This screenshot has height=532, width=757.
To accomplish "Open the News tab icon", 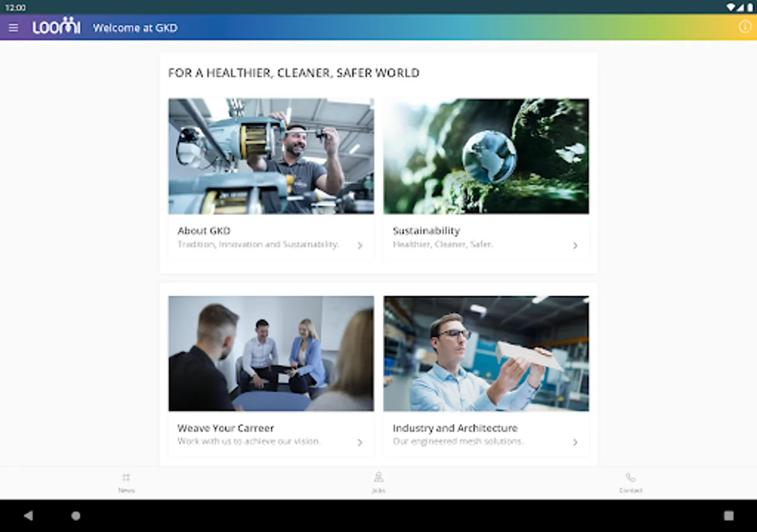I will point(126,477).
